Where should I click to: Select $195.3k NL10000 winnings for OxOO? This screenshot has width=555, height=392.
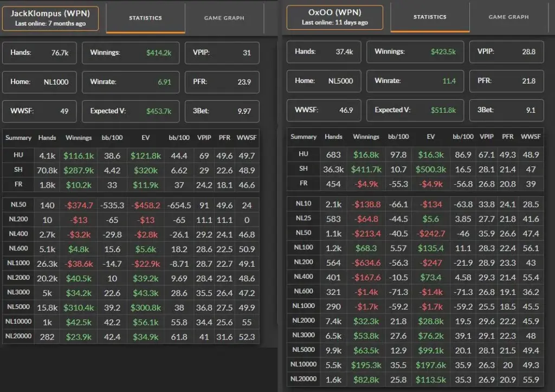click(366, 365)
